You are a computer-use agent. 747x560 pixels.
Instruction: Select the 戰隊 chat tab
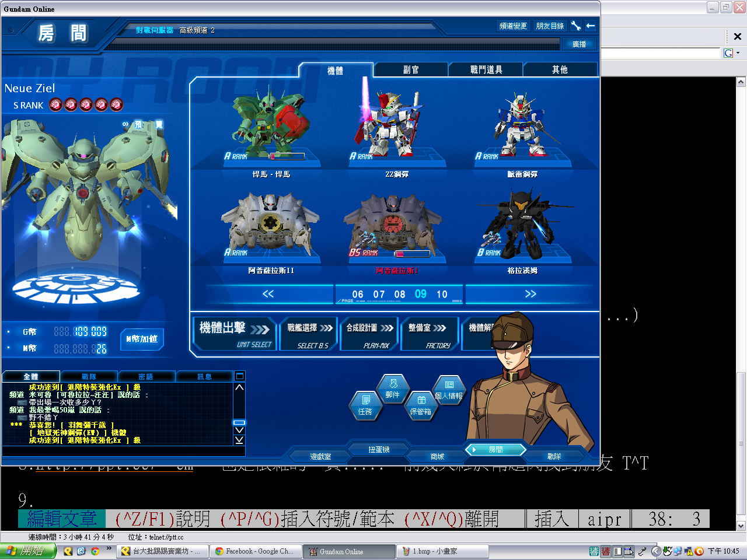(x=89, y=377)
